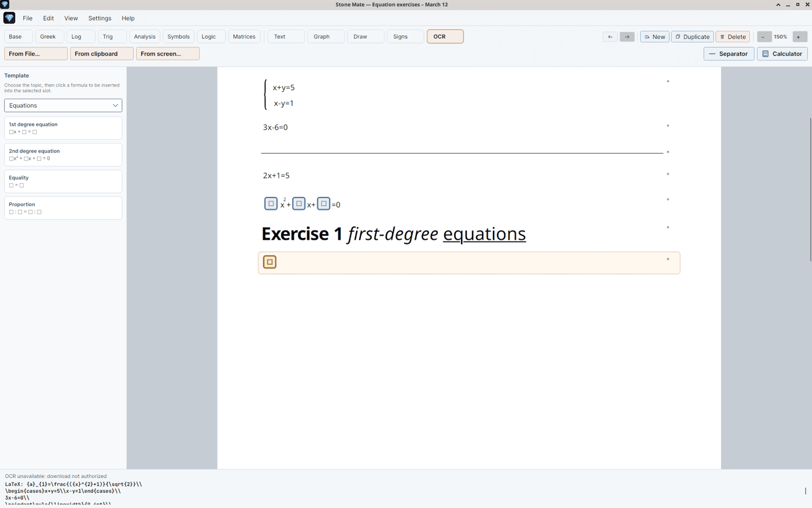Click the From screen... button
This screenshot has width=812, height=508.
point(168,53)
